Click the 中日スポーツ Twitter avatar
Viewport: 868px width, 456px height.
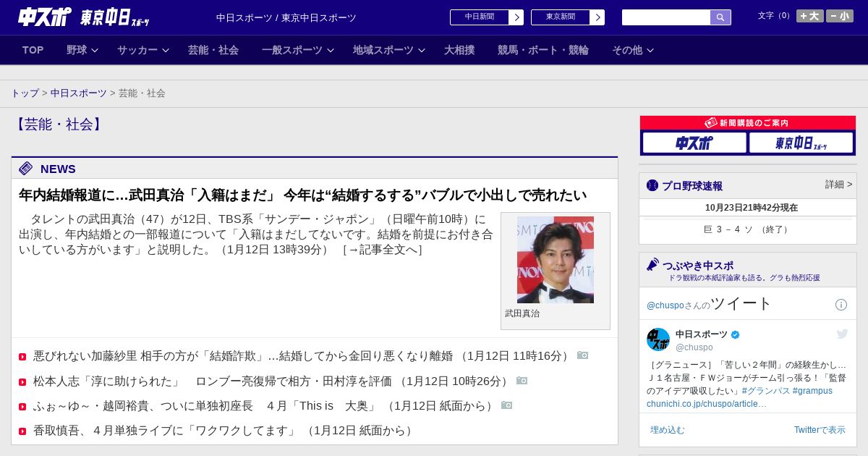(658, 339)
